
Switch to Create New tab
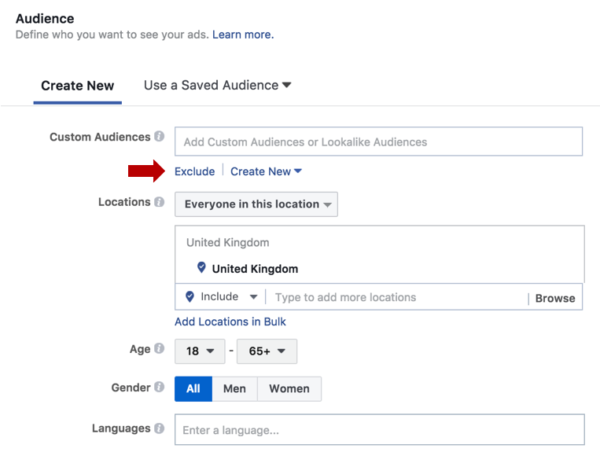[x=78, y=86]
